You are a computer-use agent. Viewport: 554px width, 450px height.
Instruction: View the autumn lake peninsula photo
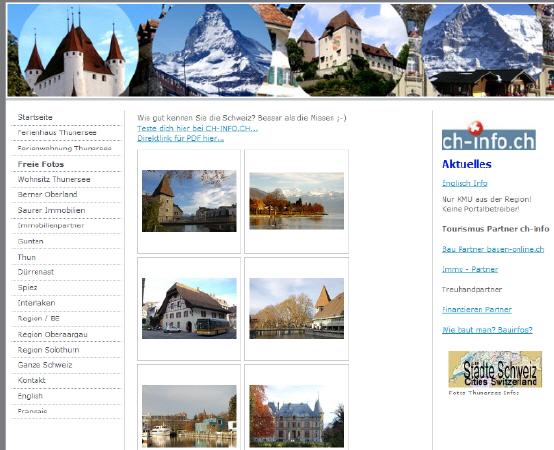296,201
